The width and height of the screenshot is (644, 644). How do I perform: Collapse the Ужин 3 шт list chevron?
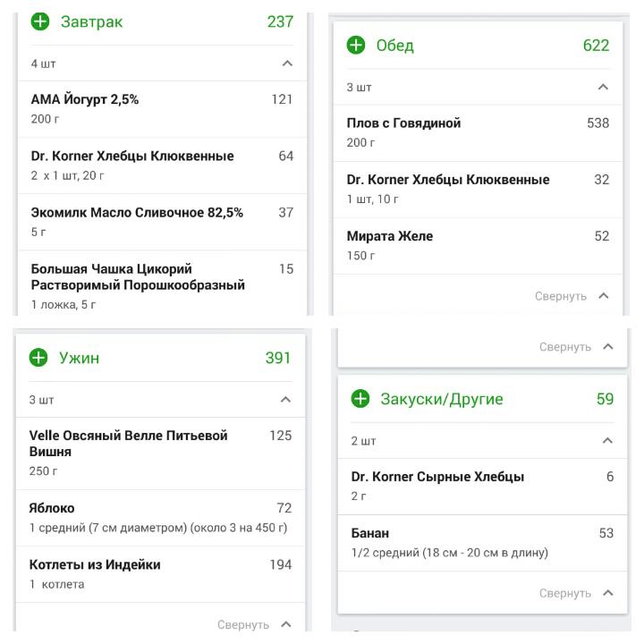[285, 400]
